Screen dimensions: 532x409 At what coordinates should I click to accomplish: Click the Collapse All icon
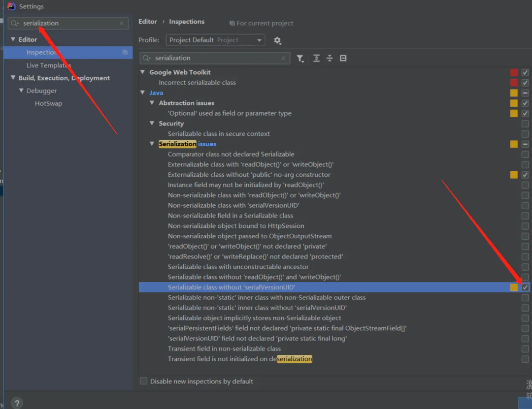[330, 59]
